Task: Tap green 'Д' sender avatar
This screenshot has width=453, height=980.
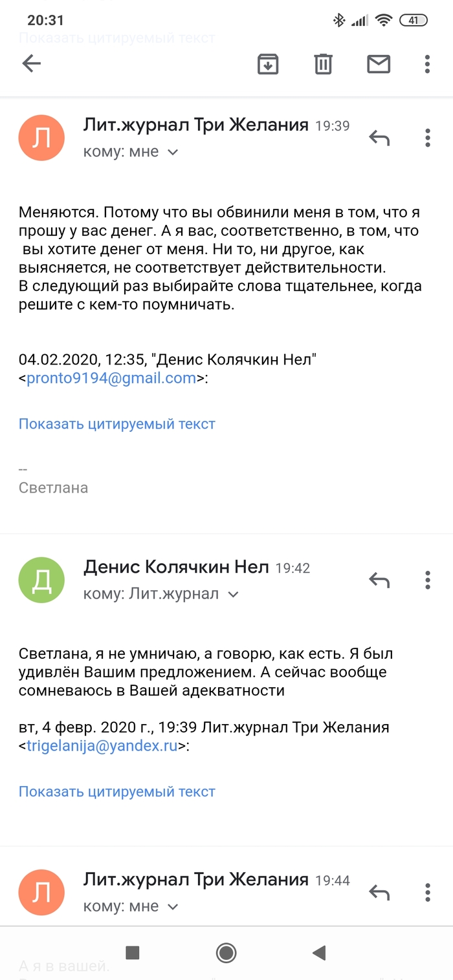Action: click(41, 581)
